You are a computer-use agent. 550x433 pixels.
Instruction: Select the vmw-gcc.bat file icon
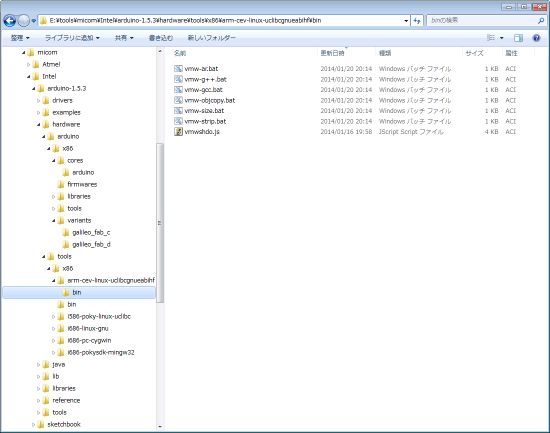178,90
